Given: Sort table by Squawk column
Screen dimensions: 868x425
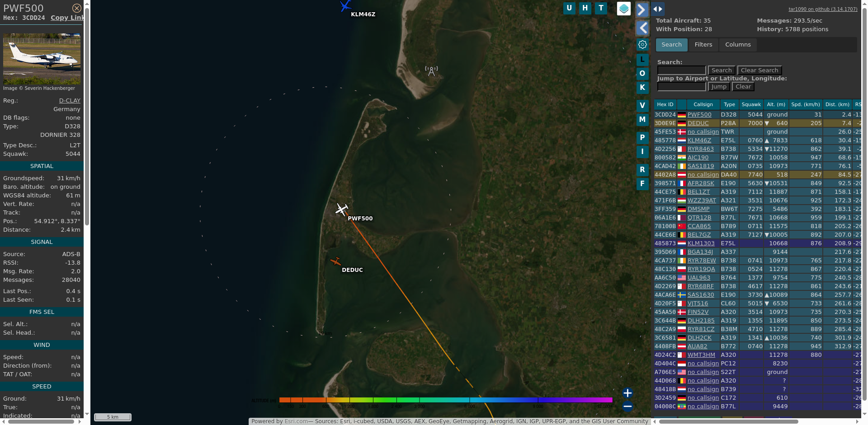Looking at the screenshot, I should click(x=751, y=104).
